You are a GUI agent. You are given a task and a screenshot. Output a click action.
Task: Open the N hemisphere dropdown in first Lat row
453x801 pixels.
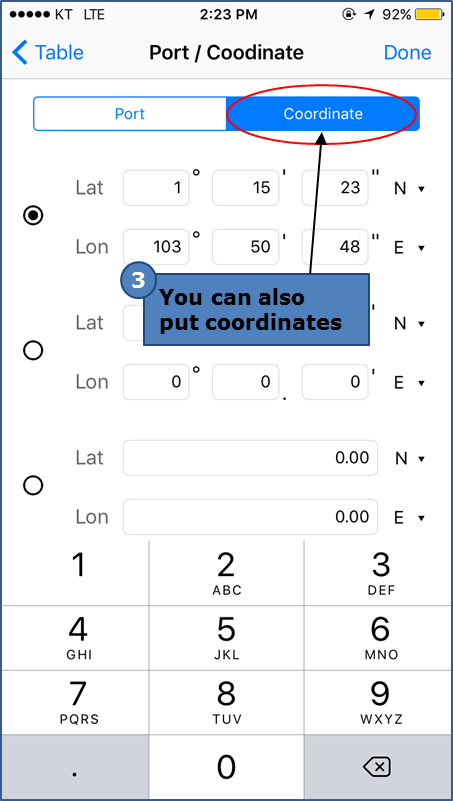pos(410,189)
